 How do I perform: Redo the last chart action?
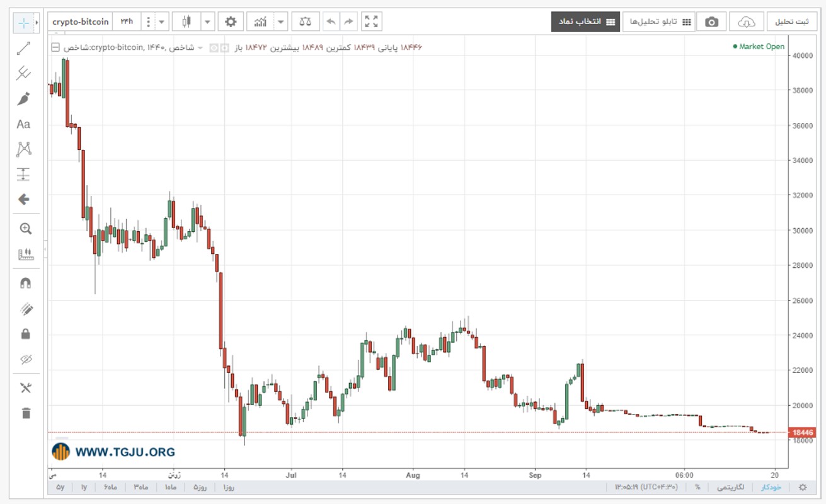348,22
